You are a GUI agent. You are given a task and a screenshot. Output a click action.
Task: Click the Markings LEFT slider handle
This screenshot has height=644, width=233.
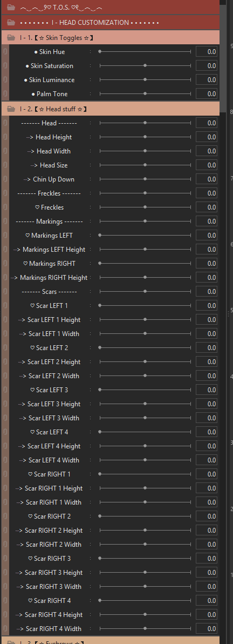click(100, 236)
